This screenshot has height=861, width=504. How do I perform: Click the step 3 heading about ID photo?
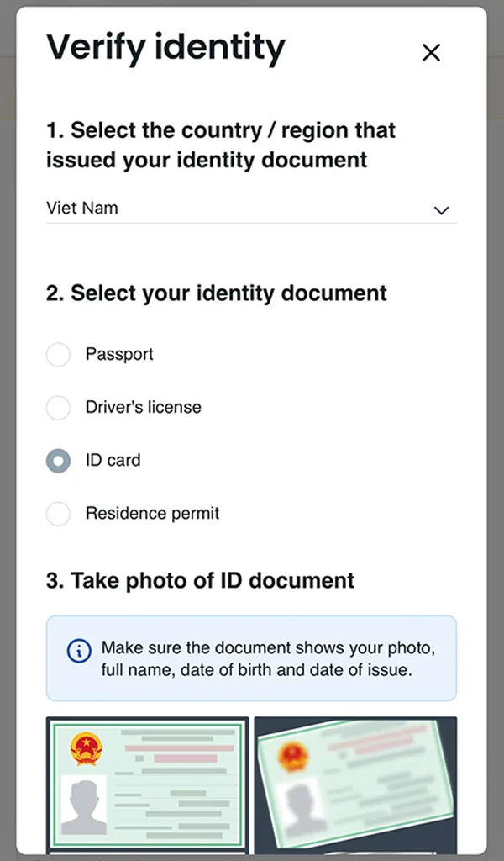tap(200, 580)
